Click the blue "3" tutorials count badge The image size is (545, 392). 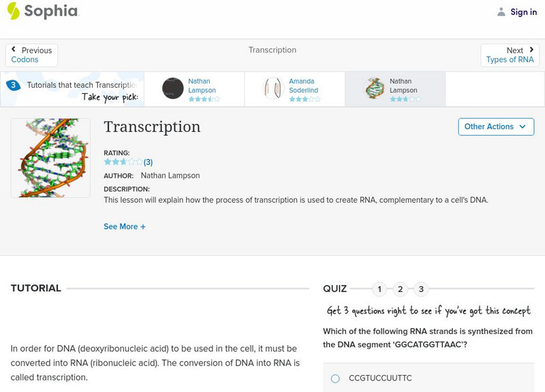click(x=14, y=84)
